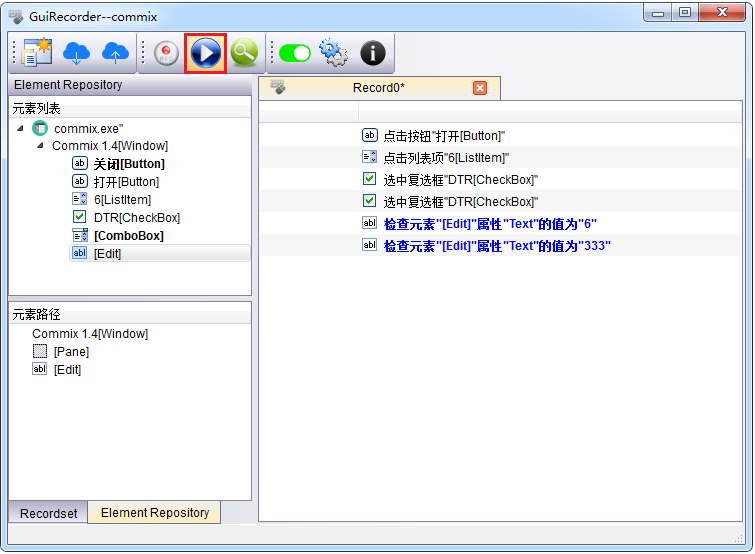Select [Edit] in the element path
This screenshot has width=755, height=554.
click(67, 370)
